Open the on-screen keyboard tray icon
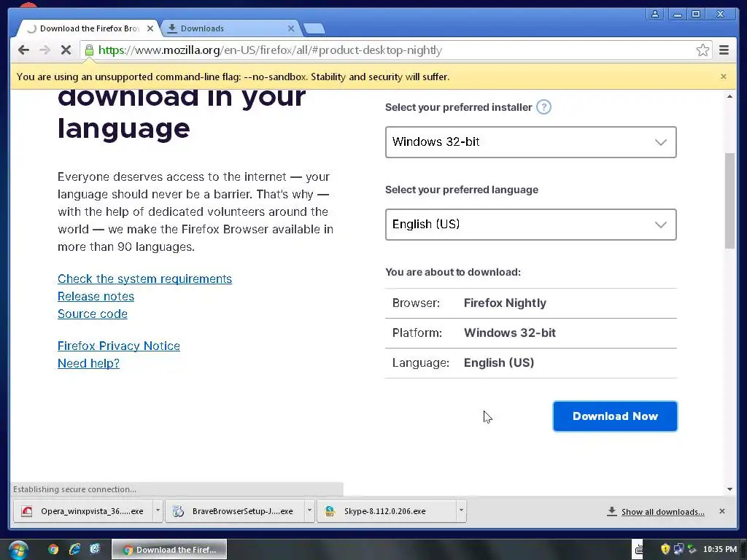 638,550
